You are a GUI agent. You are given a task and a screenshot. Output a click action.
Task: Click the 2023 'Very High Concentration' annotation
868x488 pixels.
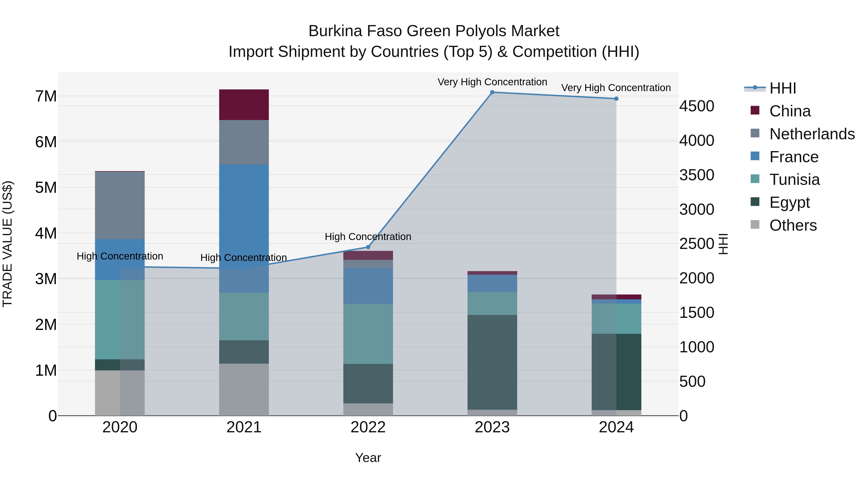coord(492,82)
